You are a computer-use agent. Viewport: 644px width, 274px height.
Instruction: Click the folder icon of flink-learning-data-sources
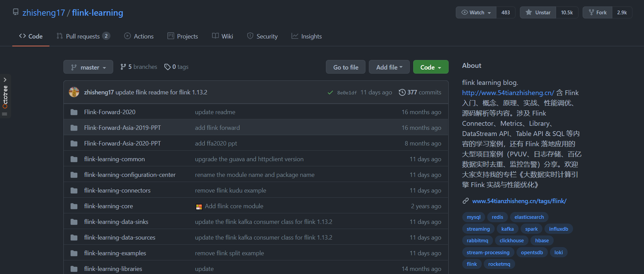[x=74, y=238]
